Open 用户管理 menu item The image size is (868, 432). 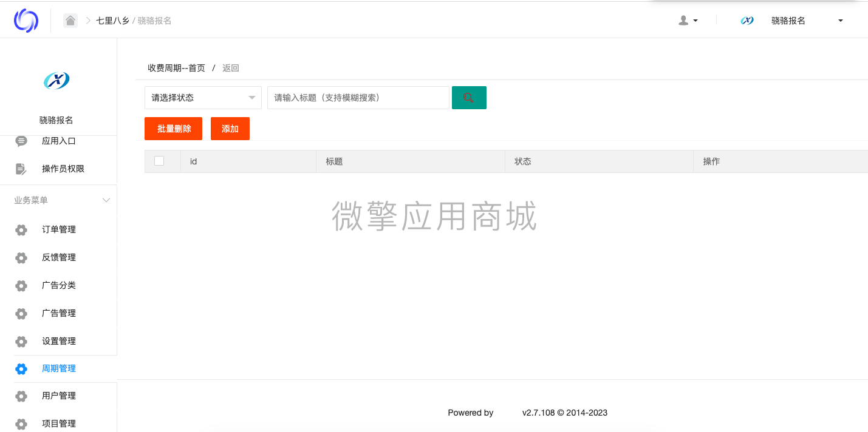pos(59,396)
